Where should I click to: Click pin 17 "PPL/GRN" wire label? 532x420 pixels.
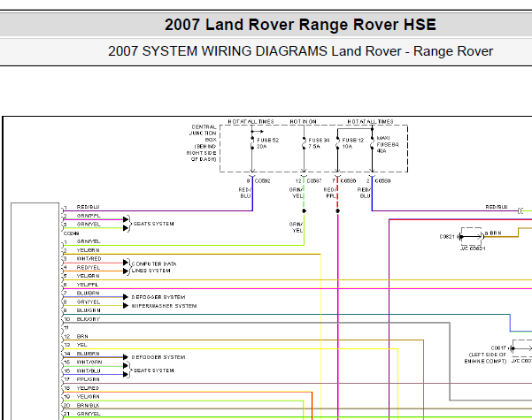pos(89,379)
